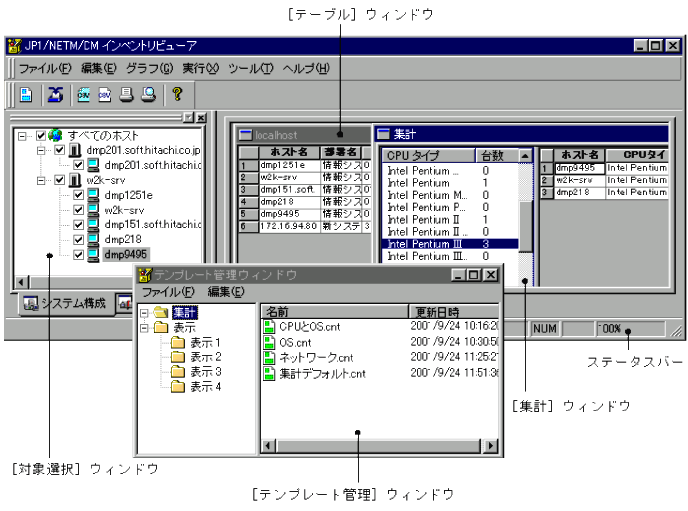
Task: Switch to the システム構成 tab
Action: pos(65,303)
